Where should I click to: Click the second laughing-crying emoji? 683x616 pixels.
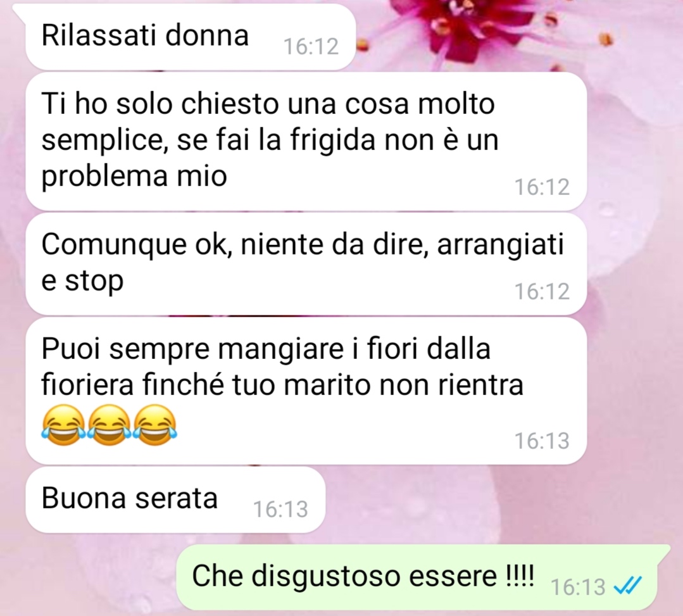pos(109,425)
